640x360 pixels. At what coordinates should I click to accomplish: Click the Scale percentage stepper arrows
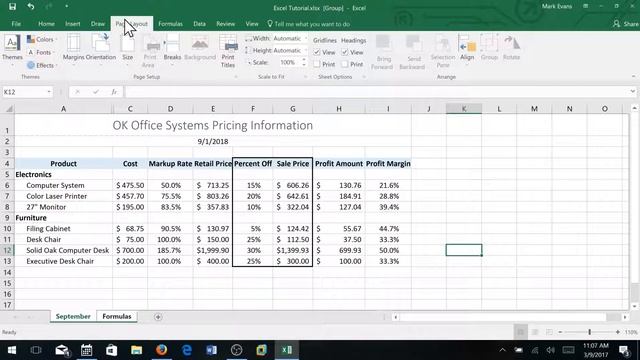[x=303, y=62]
